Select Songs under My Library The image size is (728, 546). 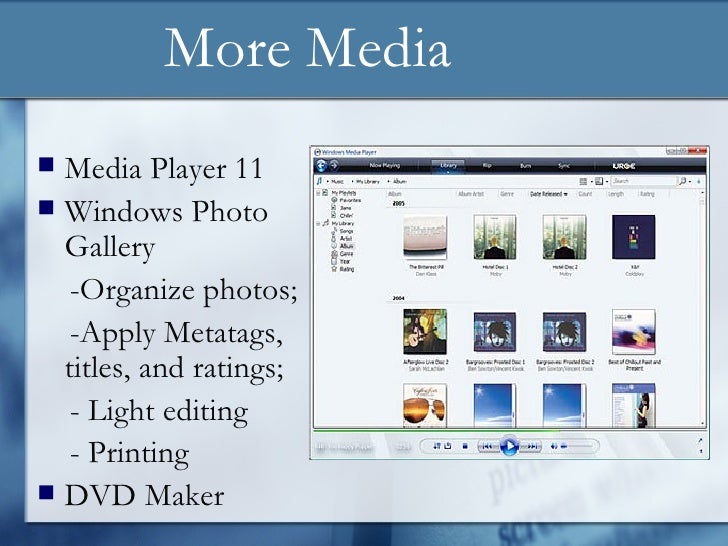[x=346, y=231]
